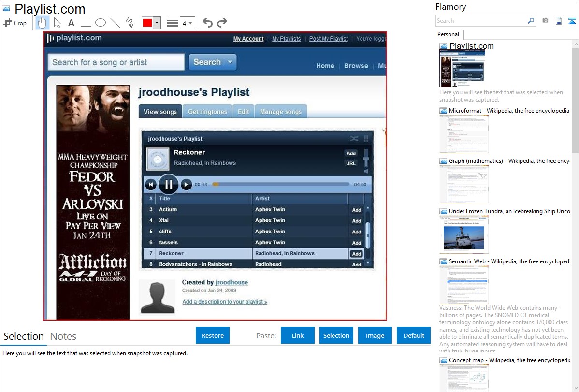The height and width of the screenshot is (392, 579).
Task: Click the pause button in captured player
Action: [x=168, y=184]
